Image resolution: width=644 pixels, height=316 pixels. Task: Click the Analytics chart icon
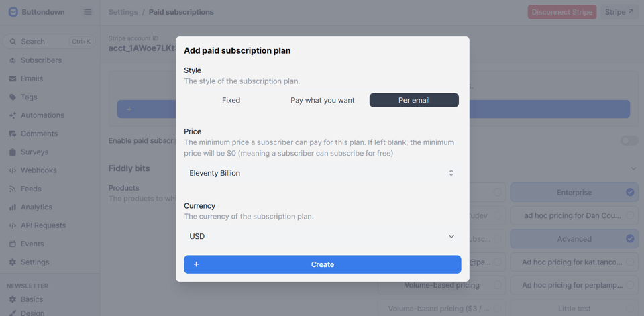point(13,207)
